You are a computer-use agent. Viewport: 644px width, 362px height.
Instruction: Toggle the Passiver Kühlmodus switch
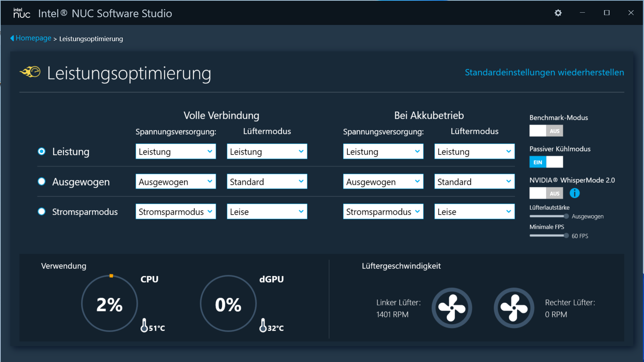pyautogui.click(x=546, y=162)
